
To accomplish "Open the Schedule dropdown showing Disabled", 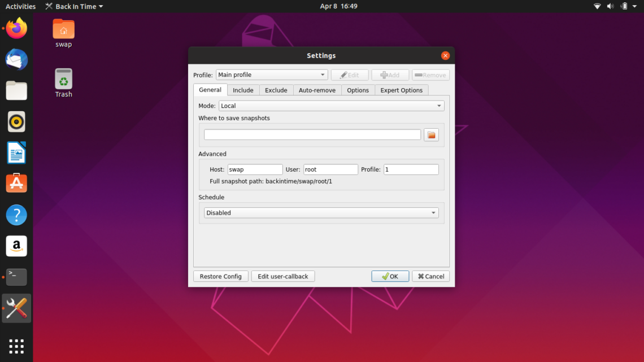I will (321, 212).
